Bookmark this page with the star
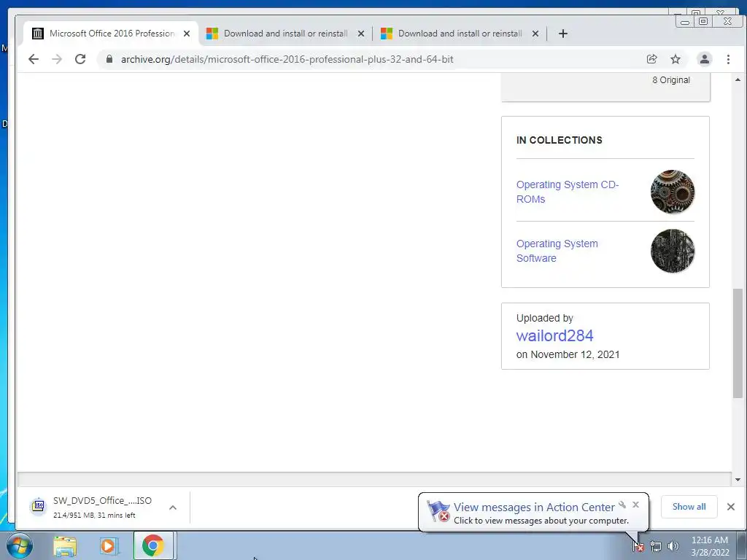747x560 pixels. click(x=676, y=59)
